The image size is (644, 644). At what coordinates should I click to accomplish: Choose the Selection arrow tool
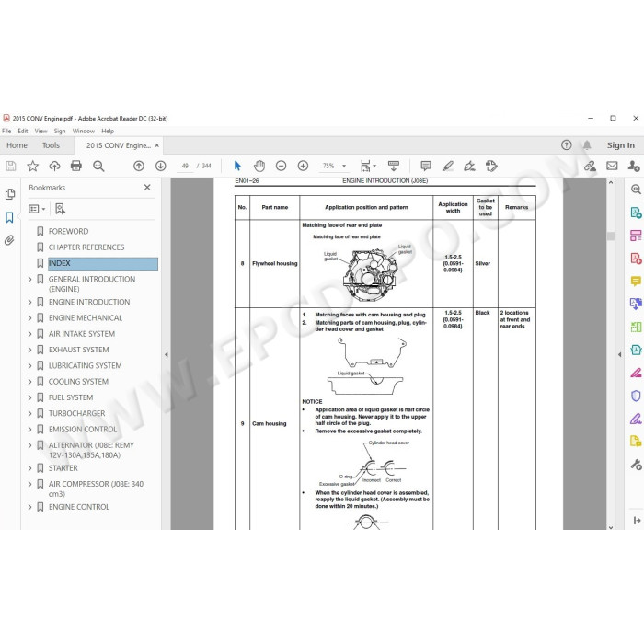coord(237,166)
